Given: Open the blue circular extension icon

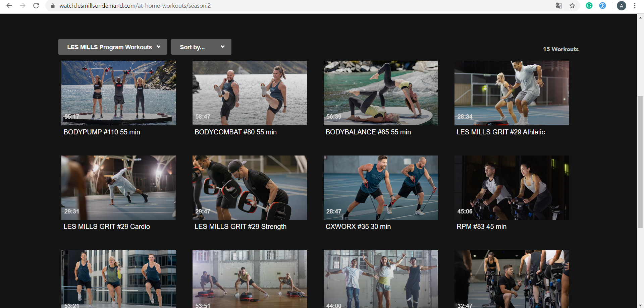Looking at the screenshot, I should [x=602, y=6].
